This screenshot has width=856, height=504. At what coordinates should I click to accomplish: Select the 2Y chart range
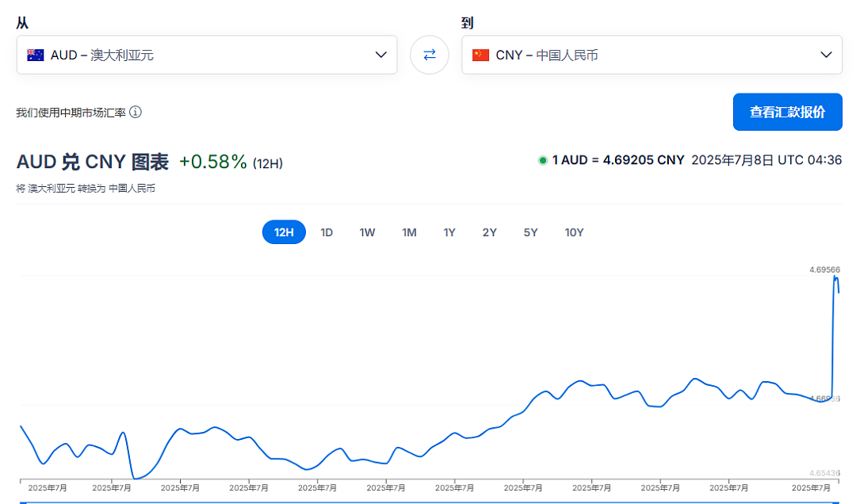[x=490, y=232]
